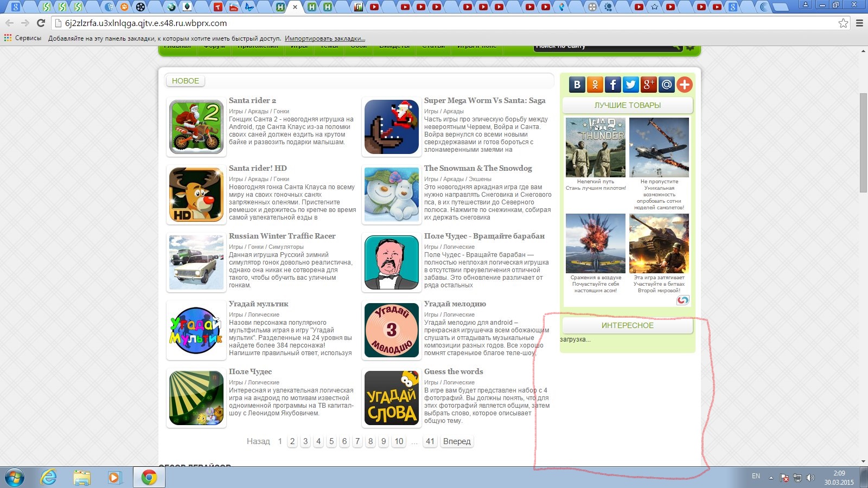Click Эта игра затягивает ad caption

click(659, 278)
